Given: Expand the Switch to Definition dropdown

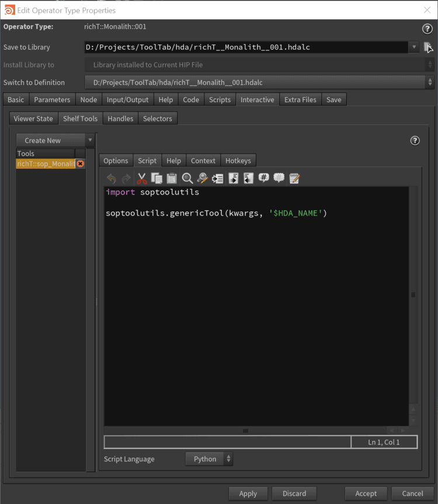Looking at the screenshot, I should (430, 82).
